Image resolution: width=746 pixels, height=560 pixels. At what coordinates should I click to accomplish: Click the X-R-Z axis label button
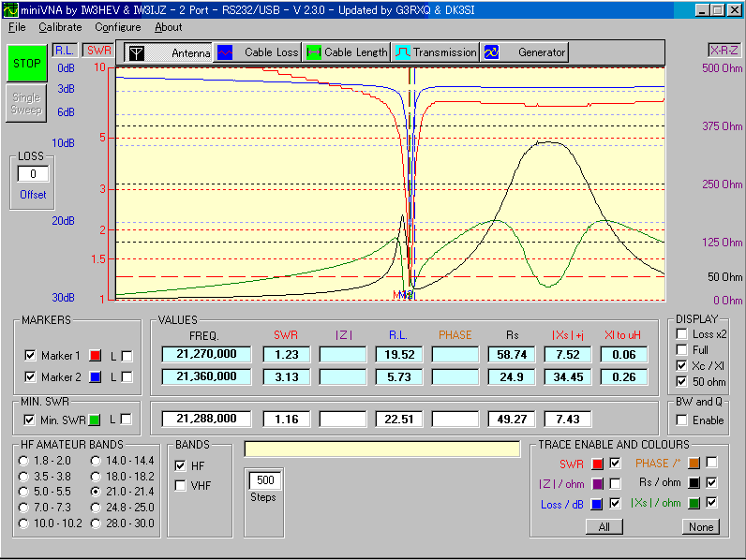point(724,50)
